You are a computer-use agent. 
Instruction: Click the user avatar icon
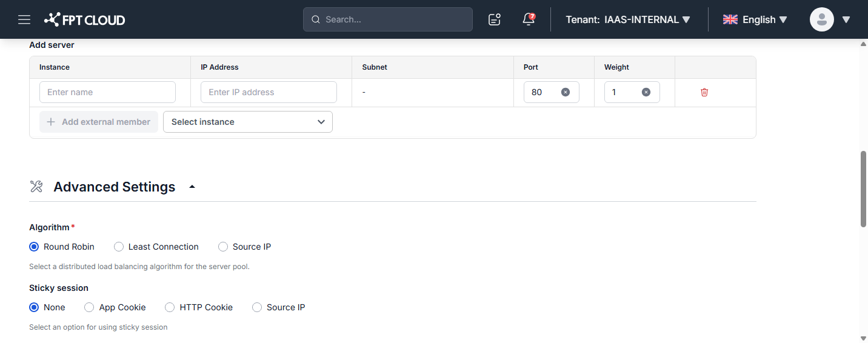point(822,19)
